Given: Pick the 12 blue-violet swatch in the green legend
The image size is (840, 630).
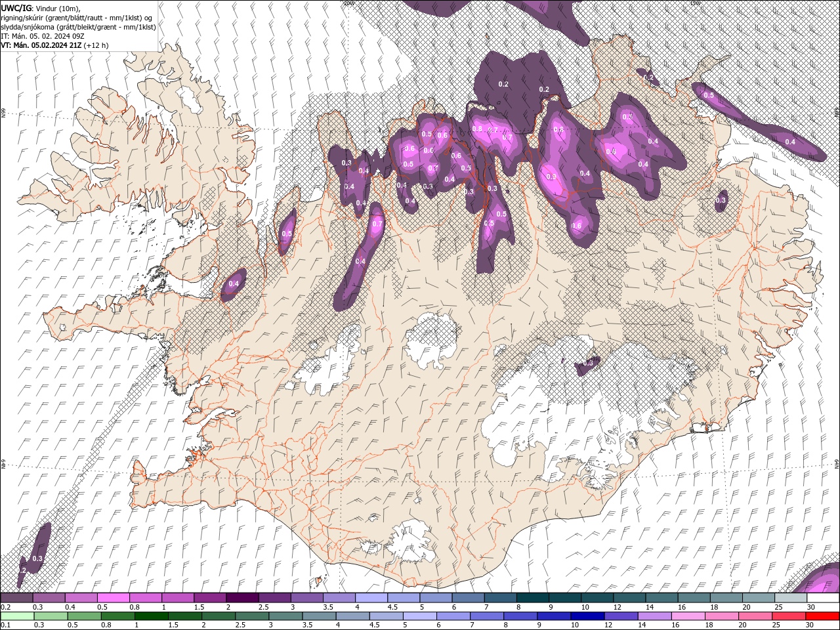Looking at the screenshot, I should (620, 616).
